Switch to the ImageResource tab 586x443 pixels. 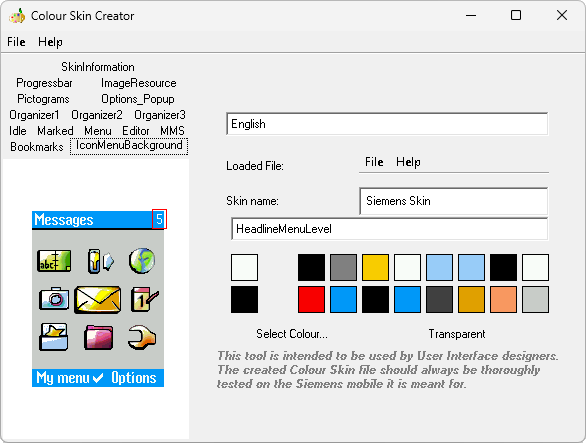pos(139,83)
